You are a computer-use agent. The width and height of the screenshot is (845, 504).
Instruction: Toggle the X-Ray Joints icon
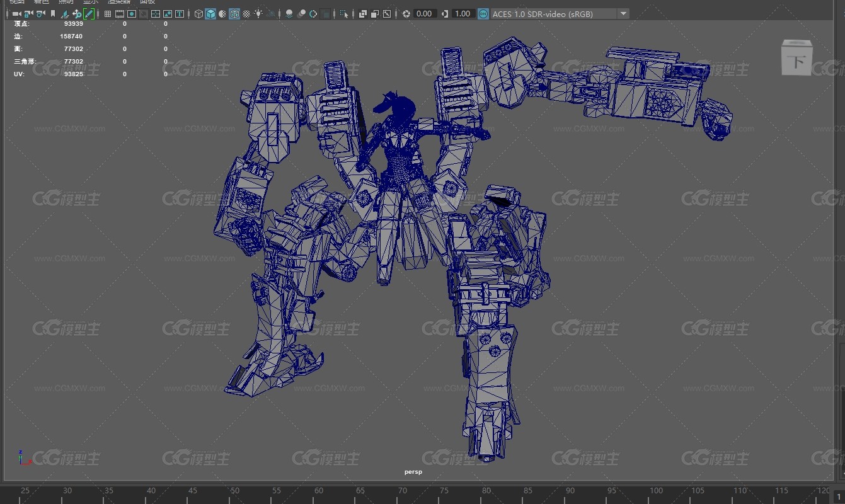point(387,14)
